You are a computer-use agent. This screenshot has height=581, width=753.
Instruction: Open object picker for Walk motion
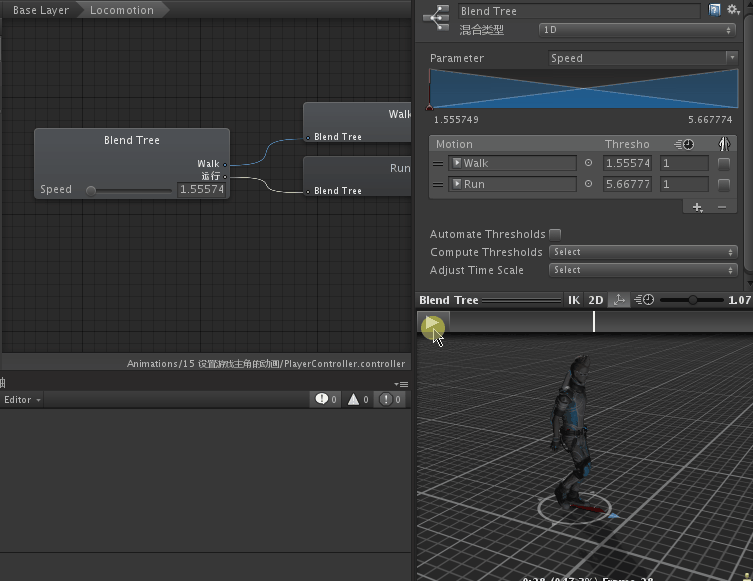588,163
